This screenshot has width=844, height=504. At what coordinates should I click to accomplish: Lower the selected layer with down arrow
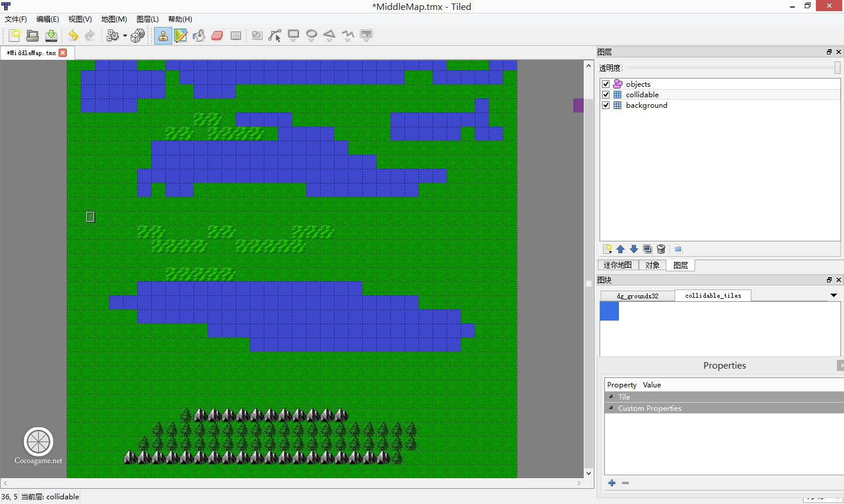pos(634,249)
